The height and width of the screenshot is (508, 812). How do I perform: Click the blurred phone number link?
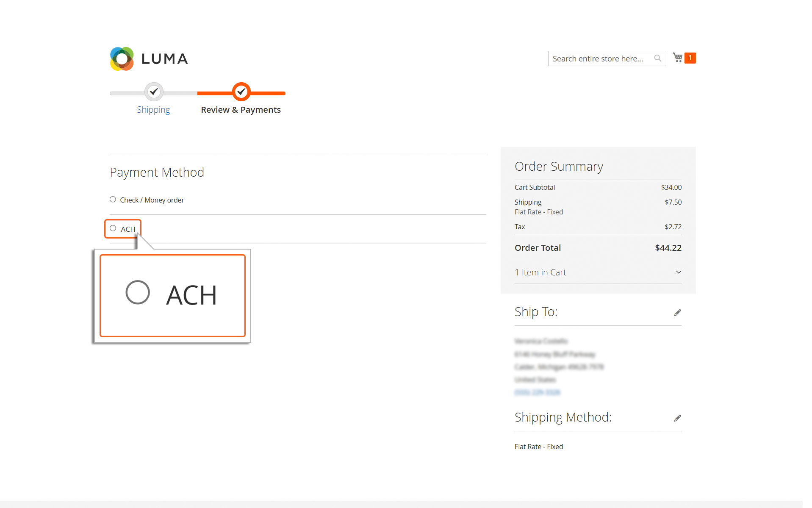coord(537,392)
